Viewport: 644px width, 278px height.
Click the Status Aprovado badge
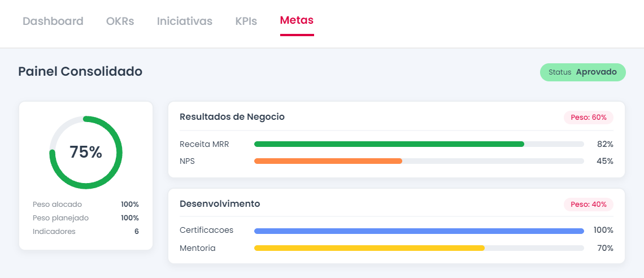tap(583, 72)
